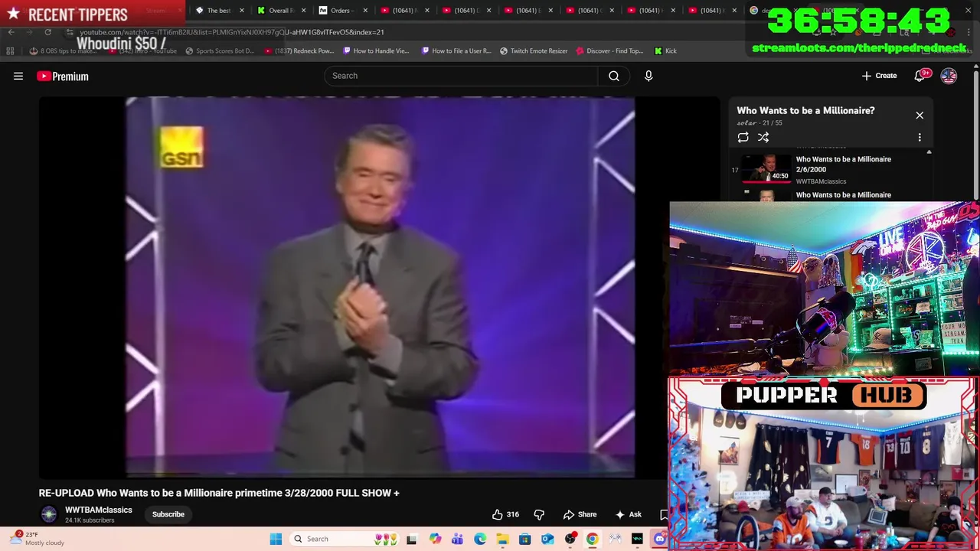The height and width of the screenshot is (551, 980).
Task: Open Who Wants to be a Millionaire 2/6/2000
Action: click(843, 164)
